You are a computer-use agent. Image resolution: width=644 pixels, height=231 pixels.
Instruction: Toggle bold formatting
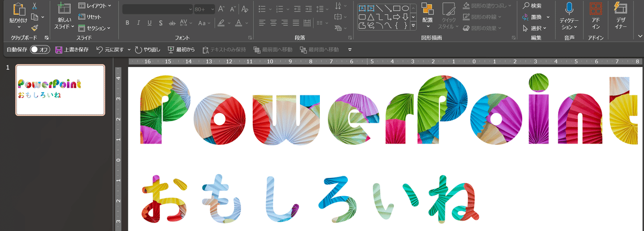coord(128,23)
